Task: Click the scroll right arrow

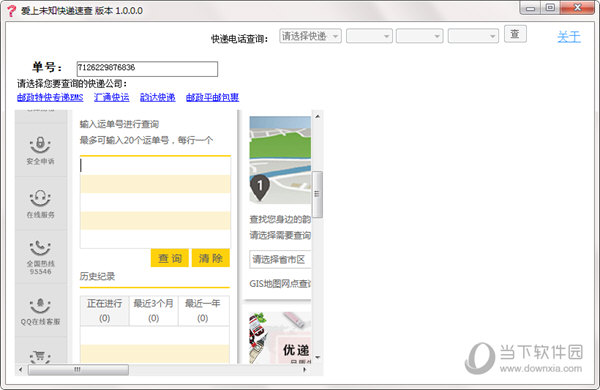Action: [x=305, y=370]
